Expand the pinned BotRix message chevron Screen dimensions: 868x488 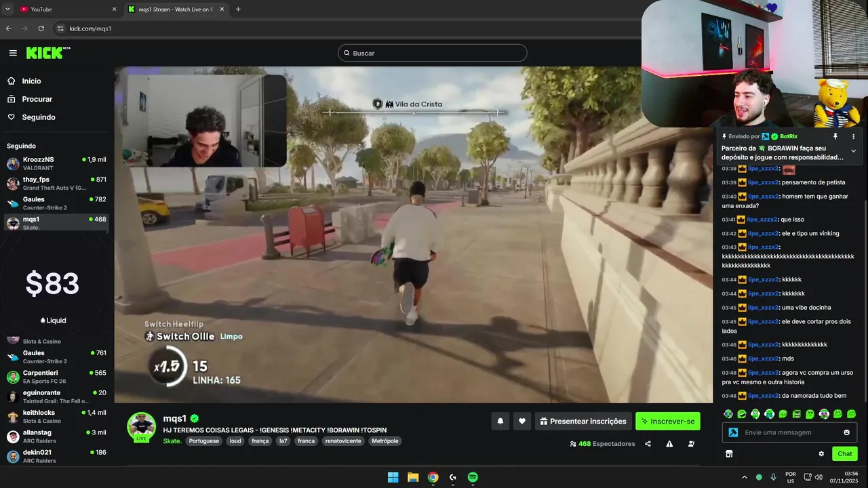point(853,151)
